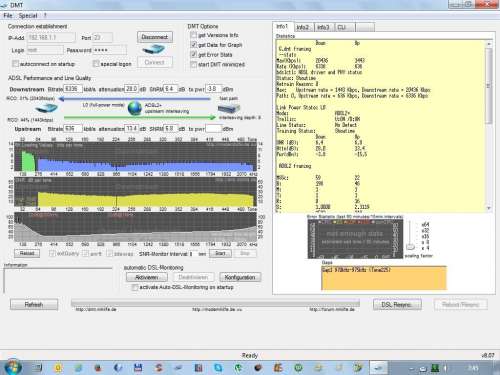Click the DSL Resync button
Viewport: 500px width, 375px height.
tap(397, 304)
